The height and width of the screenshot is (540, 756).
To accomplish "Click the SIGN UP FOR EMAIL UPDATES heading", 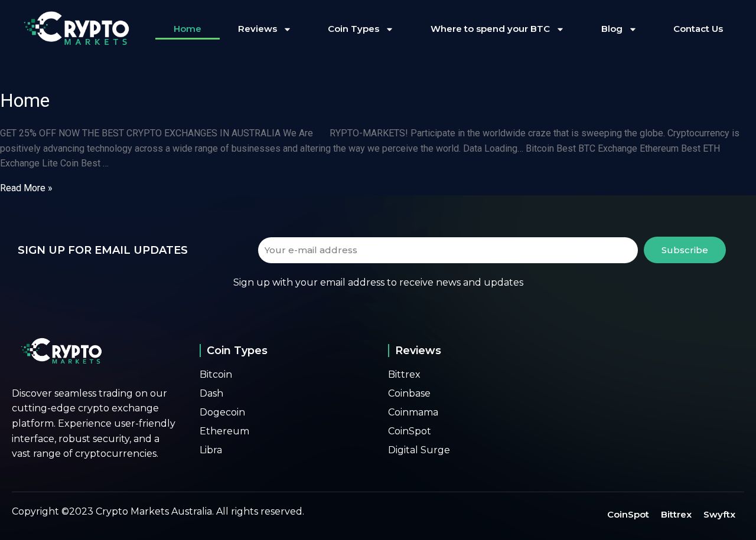I will (x=103, y=250).
